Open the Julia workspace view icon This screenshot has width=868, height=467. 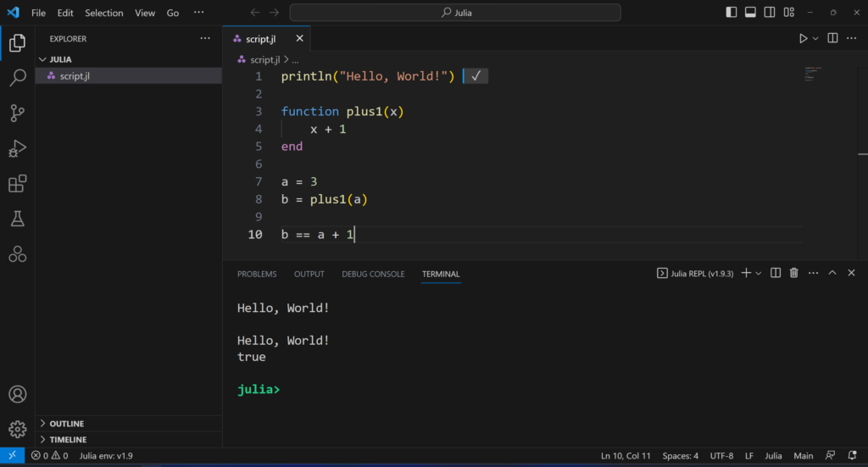coord(17,254)
